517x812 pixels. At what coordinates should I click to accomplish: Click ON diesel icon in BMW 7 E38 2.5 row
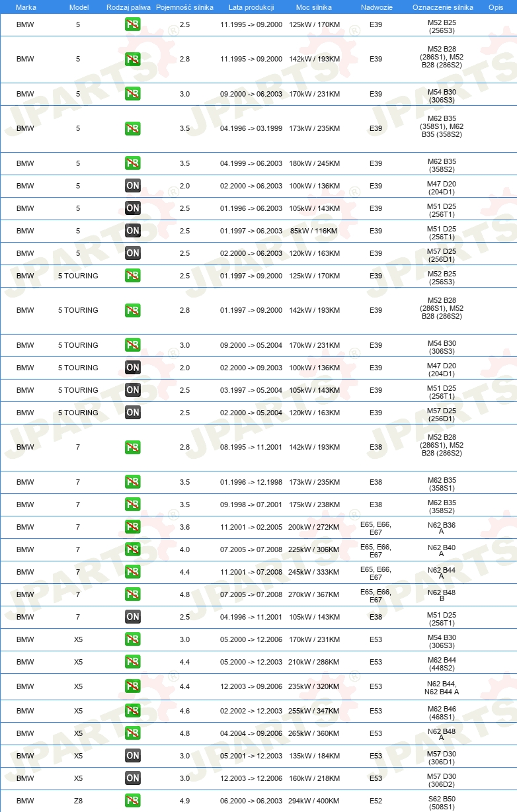[133, 617]
